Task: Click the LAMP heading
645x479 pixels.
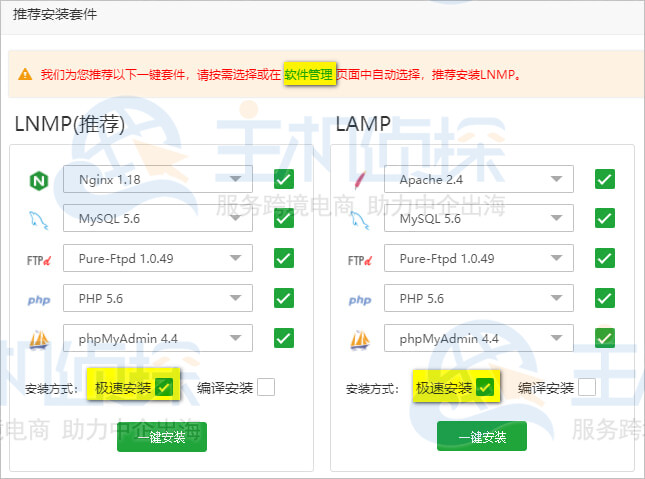Action: pos(363,123)
